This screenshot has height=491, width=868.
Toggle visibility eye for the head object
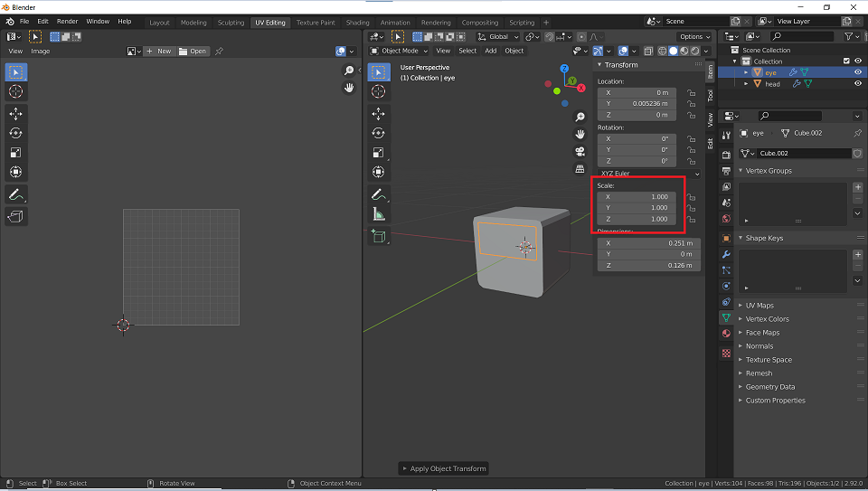click(857, 83)
